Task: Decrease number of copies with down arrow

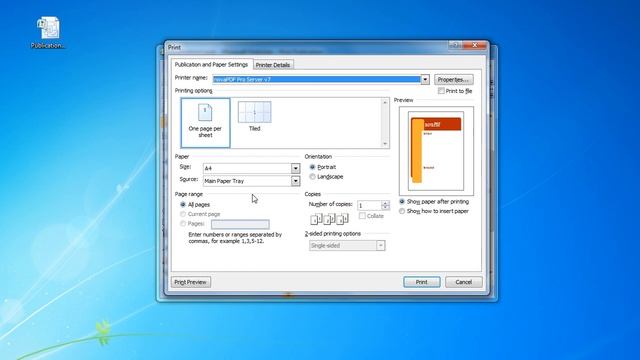Action: [x=385, y=208]
